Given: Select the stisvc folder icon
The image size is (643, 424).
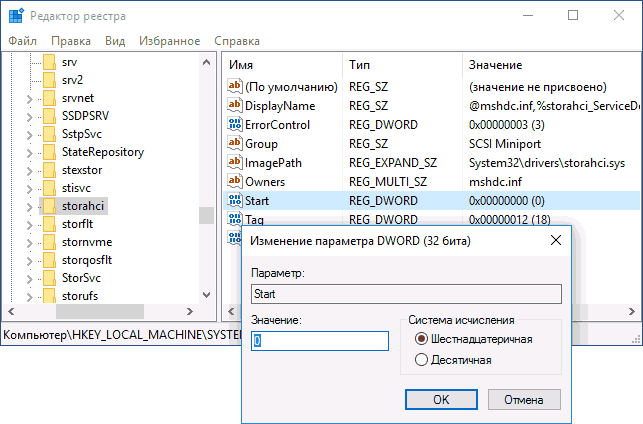Looking at the screenshot, I should (49, 188).
